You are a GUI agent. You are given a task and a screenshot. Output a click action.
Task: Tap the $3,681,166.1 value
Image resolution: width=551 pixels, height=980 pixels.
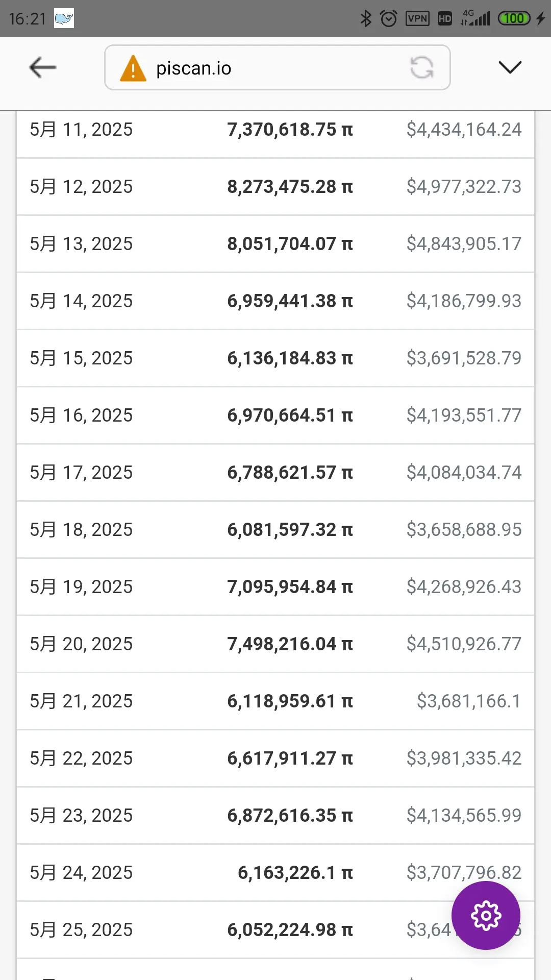[469, 701]
